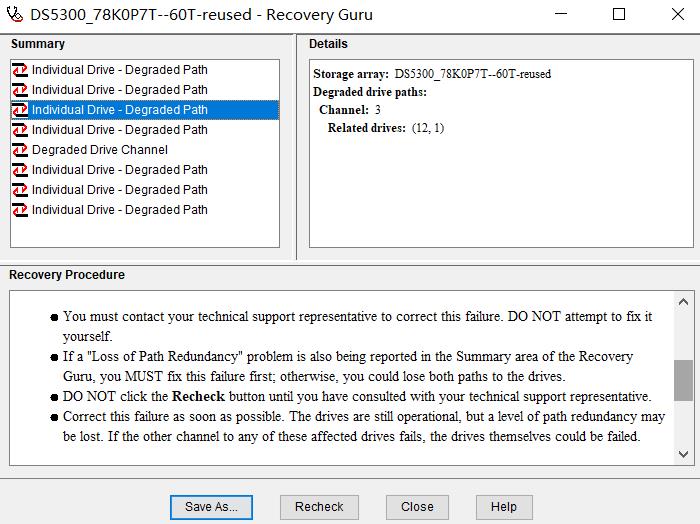Click the icon beside Degraded Drive Channel
700x524 pixels.
pyautogui.click(x=20, y=150)
